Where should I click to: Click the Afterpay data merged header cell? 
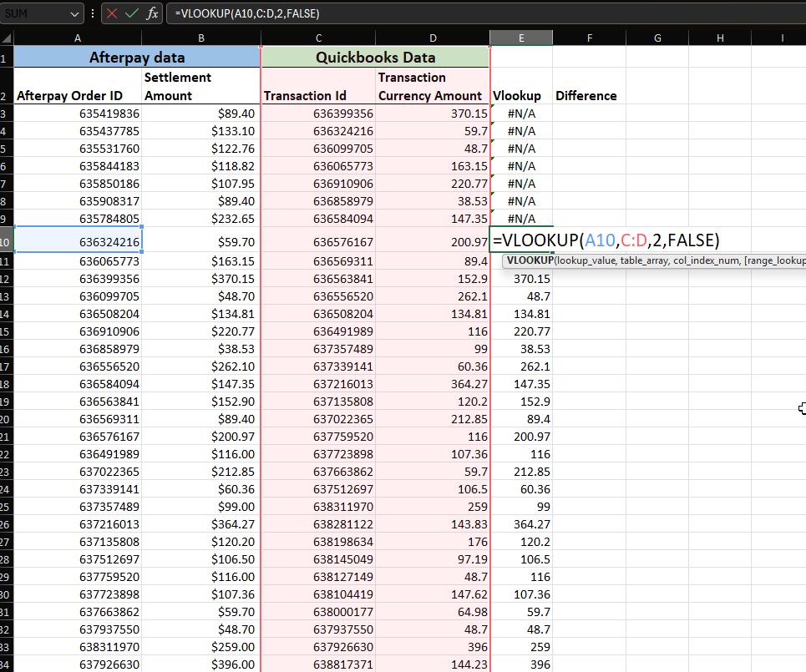click(x=137, y=58)
